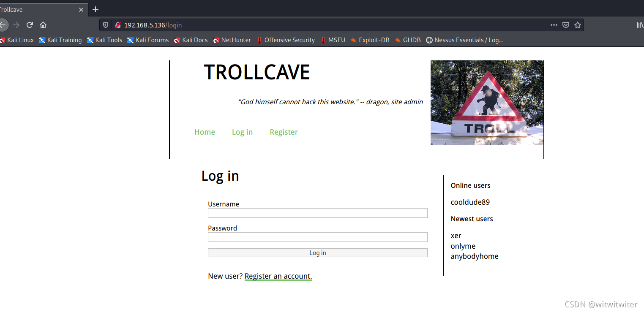644x312 pixels.
Task: Open Exploit-DB bookmark
Action: click(x=370, y=40)
